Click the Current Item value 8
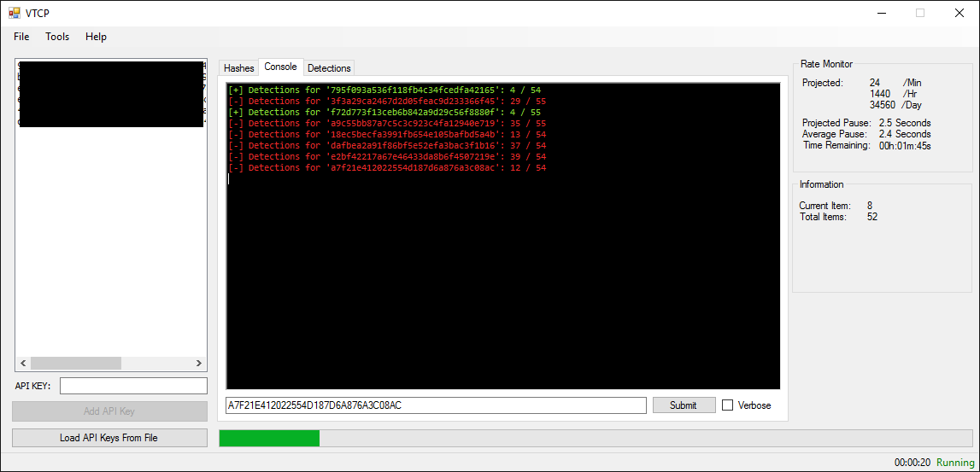This screenshot has height=472, width=980. coord(870,206)
